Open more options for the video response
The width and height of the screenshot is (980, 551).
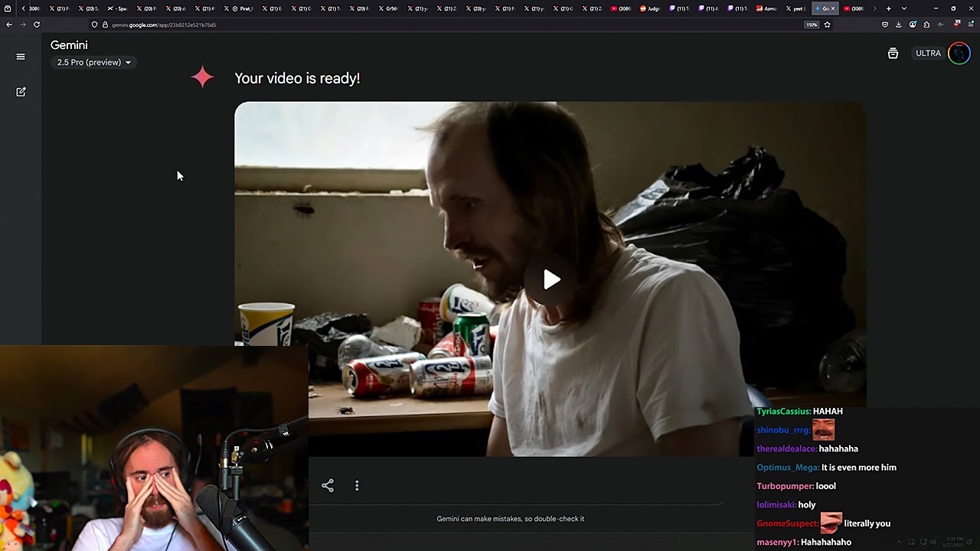coord(357,485)
